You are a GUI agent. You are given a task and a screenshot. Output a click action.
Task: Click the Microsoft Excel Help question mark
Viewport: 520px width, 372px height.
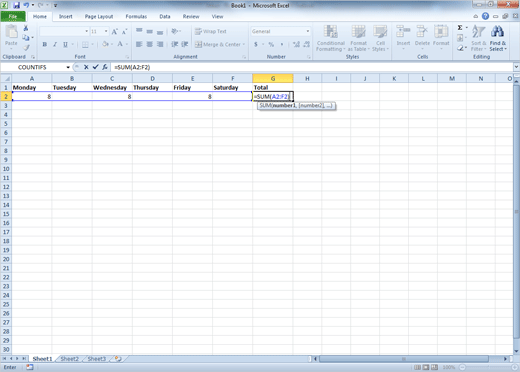click(x=485, y=16)
